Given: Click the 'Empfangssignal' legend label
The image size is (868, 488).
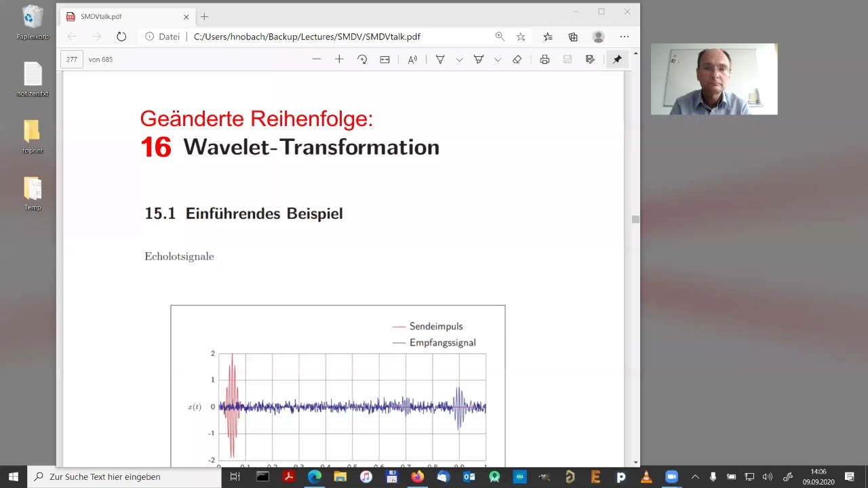Looking at the screenshot, I should [443, 342].
